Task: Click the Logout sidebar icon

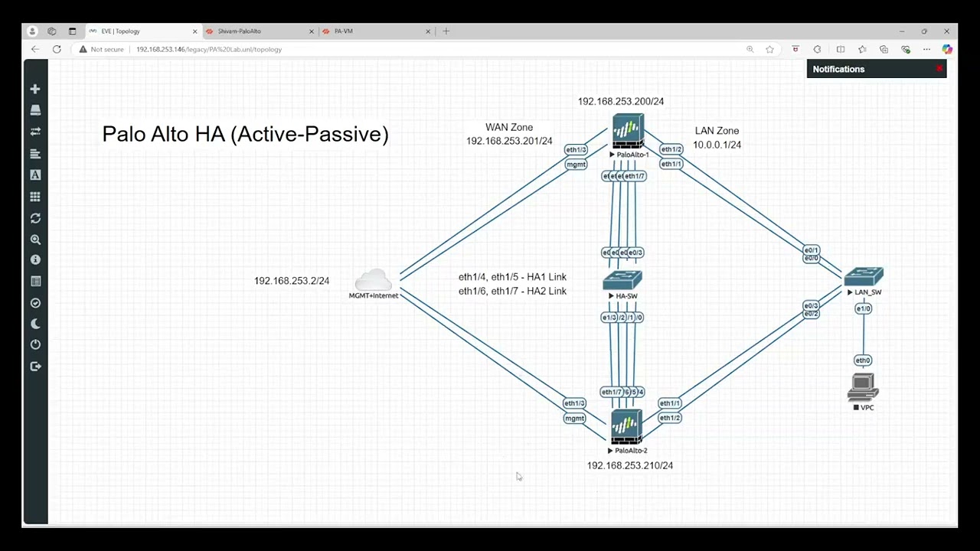Action: click(35, 367)
